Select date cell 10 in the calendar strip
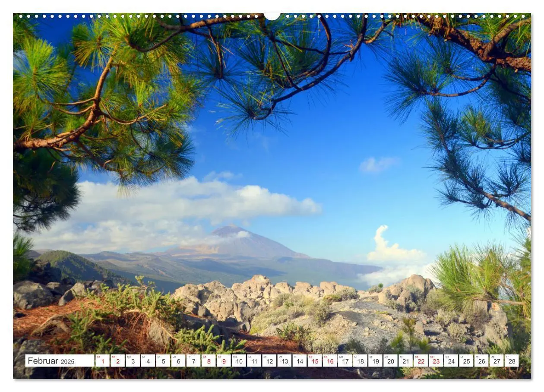544x392 pixels. [238, 361]
